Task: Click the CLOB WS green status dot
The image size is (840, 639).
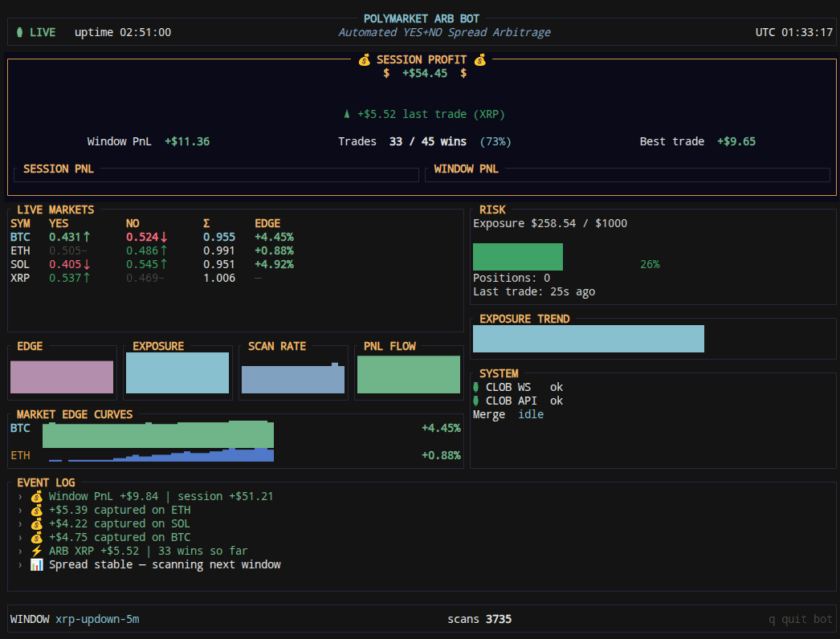Action: pyautogui.click(x=475, y=387)
